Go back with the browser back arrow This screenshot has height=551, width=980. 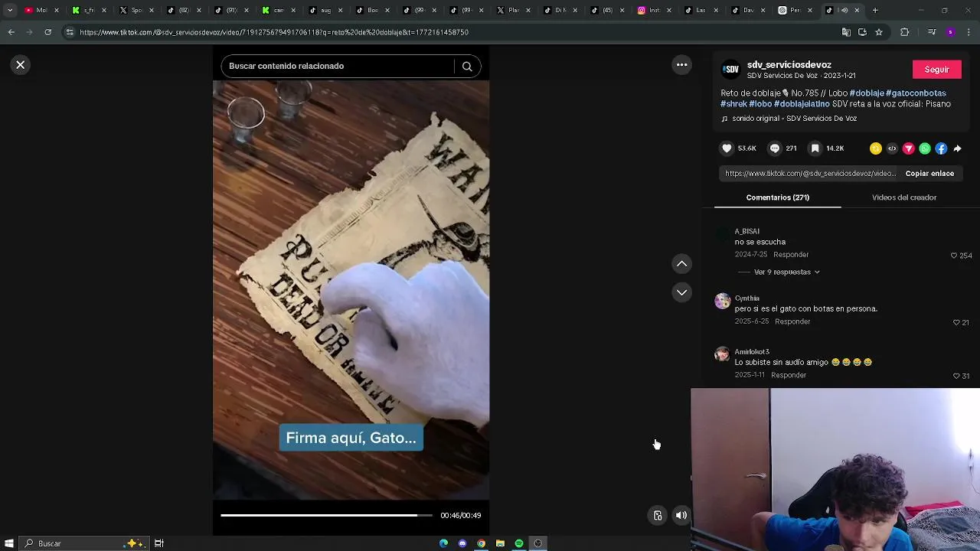tap(11, 32)
